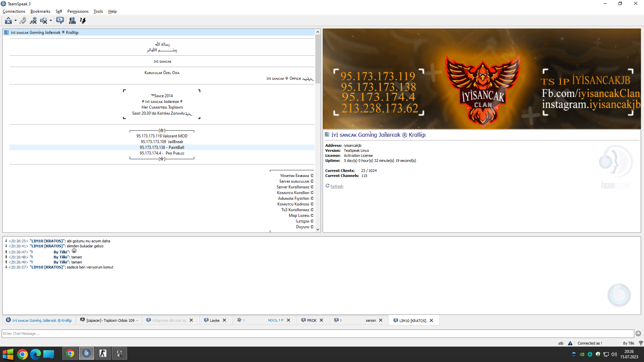Open the Tools menu

point(98,11)
